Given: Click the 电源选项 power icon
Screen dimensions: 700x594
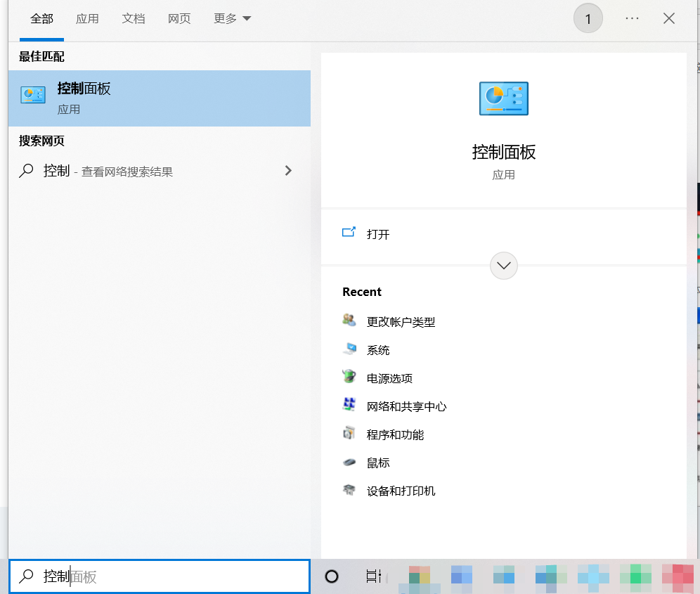Looking at the screenshot, I should pos(349,377).
